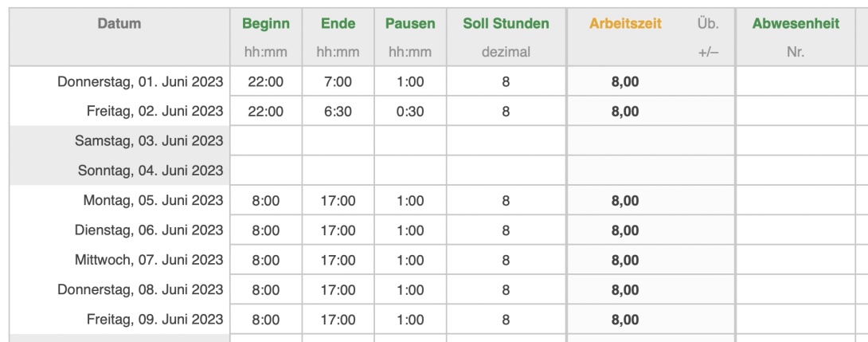This screenshot has width=868, height=342.
Task: Select Arbeitszeit value for Donnerstag, 08. Juni
Action: pos(625,290)
